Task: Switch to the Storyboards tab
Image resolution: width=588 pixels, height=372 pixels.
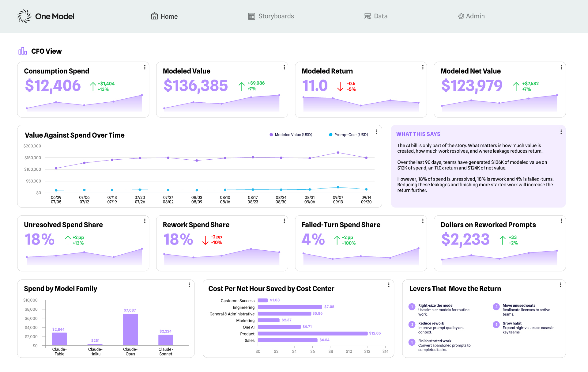Action: pyautogui.click(x=271, y=16)
